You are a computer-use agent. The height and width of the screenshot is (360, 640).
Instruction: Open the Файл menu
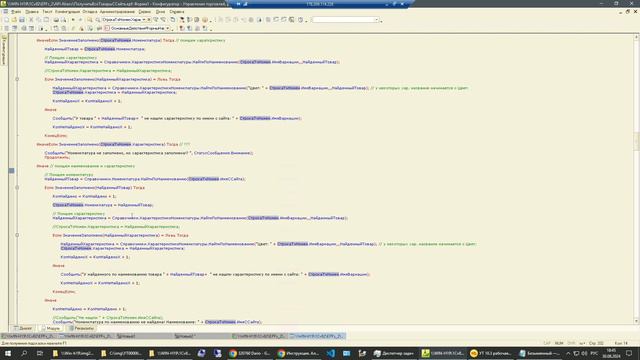[16, 12]
